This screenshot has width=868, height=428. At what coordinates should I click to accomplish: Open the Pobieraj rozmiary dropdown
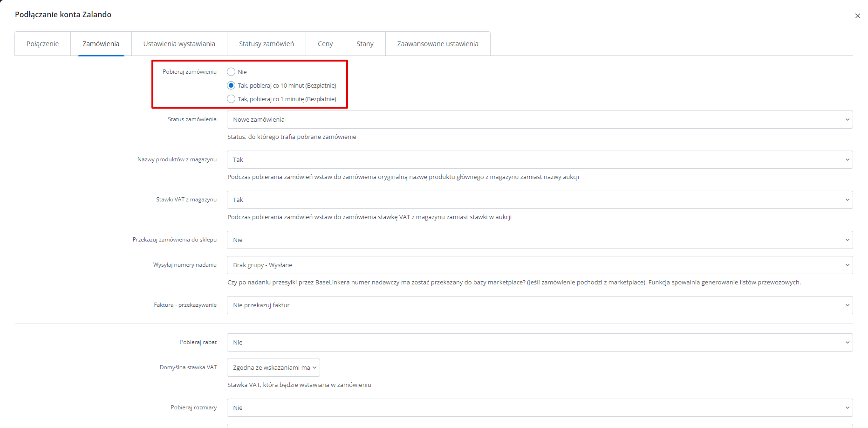[x=540, y=407]
